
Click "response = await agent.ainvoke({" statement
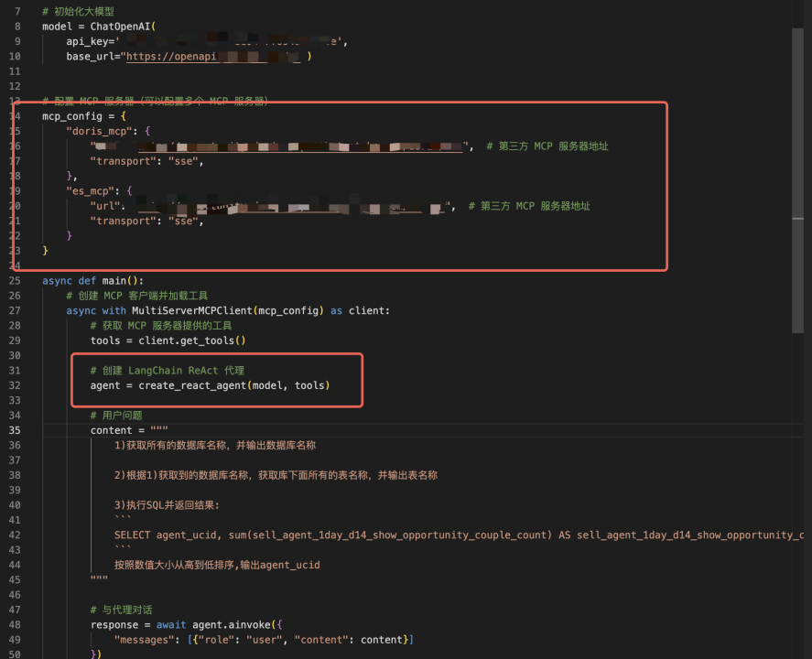pyautogui.click(x=187, y=625)
